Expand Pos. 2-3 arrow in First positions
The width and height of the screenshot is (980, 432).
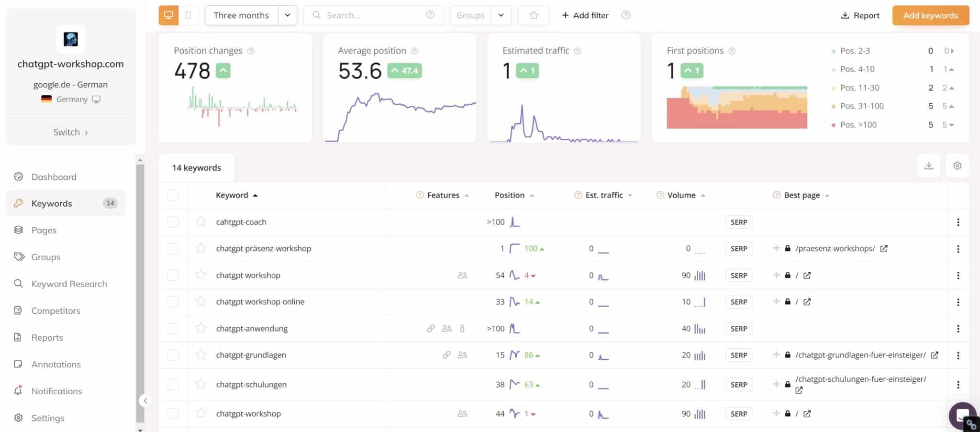(x=952, y=51)
